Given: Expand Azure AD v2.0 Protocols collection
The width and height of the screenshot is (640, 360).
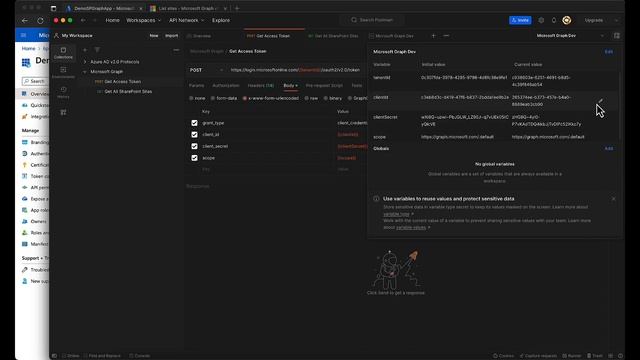Looking at the screenshot, I should click(85, 62).
